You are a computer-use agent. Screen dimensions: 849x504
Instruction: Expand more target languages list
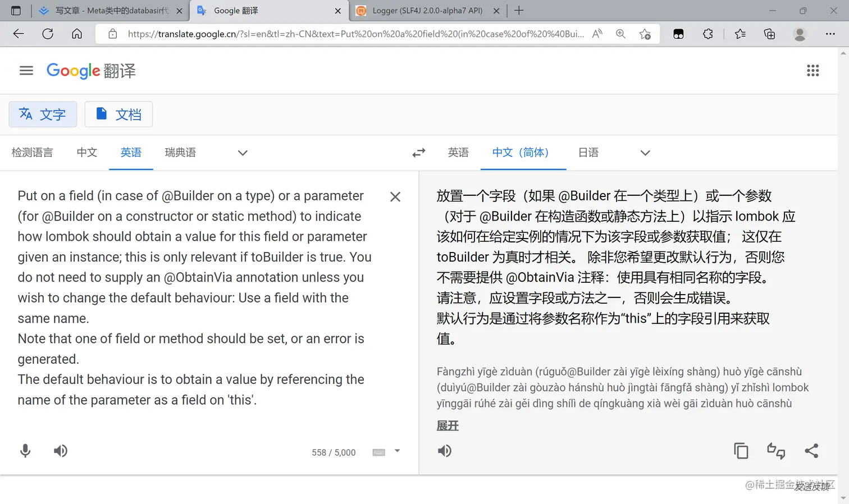(x=645, y=153)
